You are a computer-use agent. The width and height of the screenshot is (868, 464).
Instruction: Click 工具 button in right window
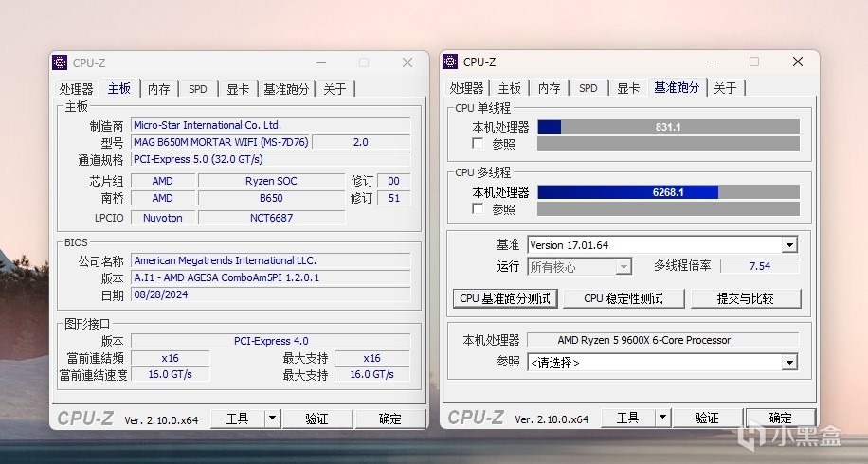(x=627, y=419)
